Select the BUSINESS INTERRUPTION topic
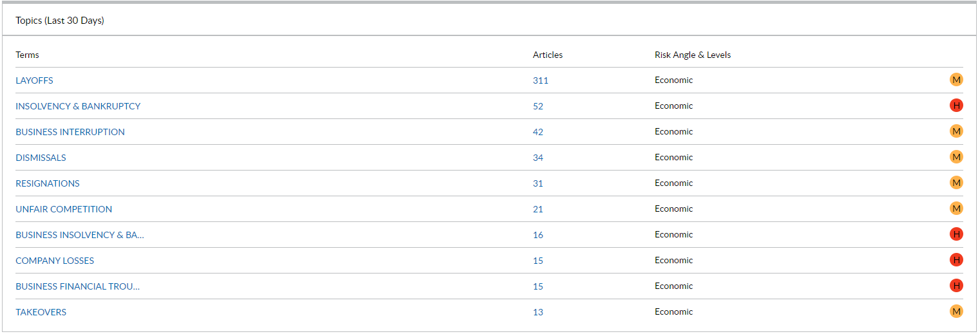This screenshot has height=334, width=980. [x=70, y=132]
